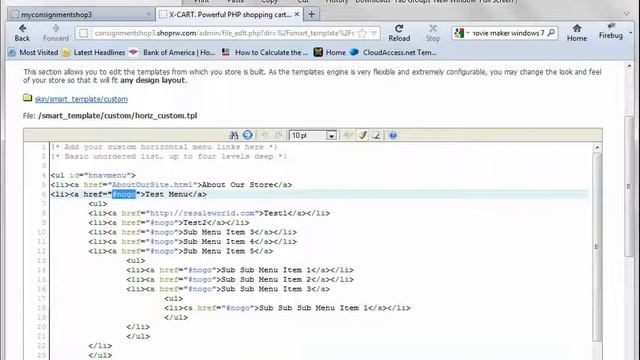
Task: Click the editor go-to-line globe icon
Action: [248, 135]
